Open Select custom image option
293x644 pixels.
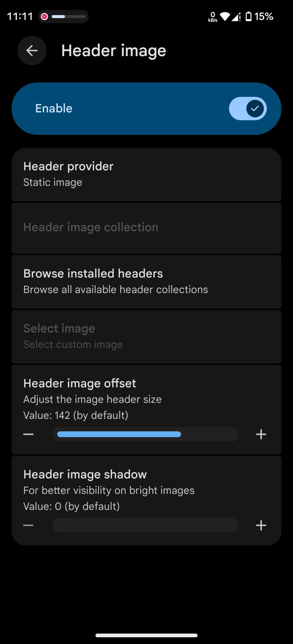146,336
